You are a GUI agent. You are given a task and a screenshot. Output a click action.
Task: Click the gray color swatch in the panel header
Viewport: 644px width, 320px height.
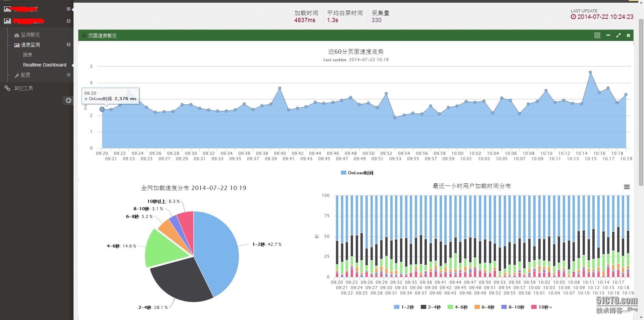[597, 35]
